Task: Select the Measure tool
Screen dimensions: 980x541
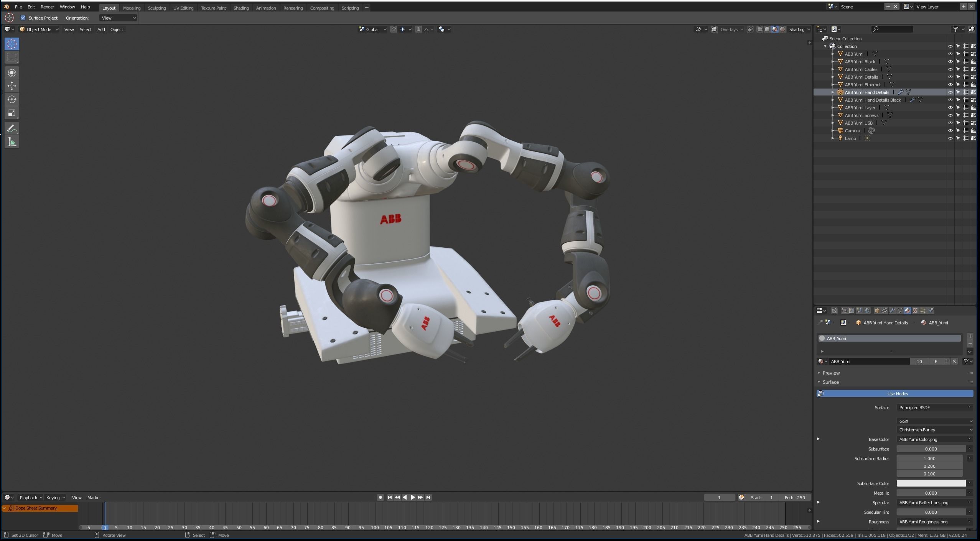Action: coord(12,142)
